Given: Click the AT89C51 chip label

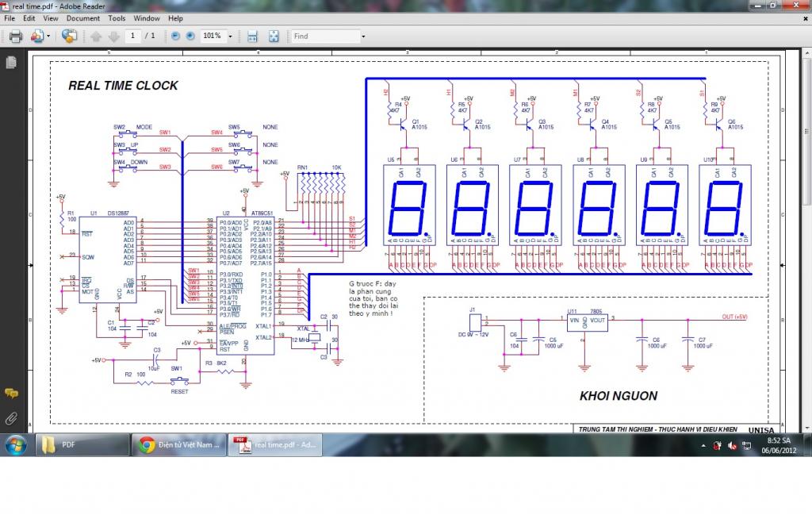Looking at the screenshot, I should pyautogui.click(x=262, y=213).
